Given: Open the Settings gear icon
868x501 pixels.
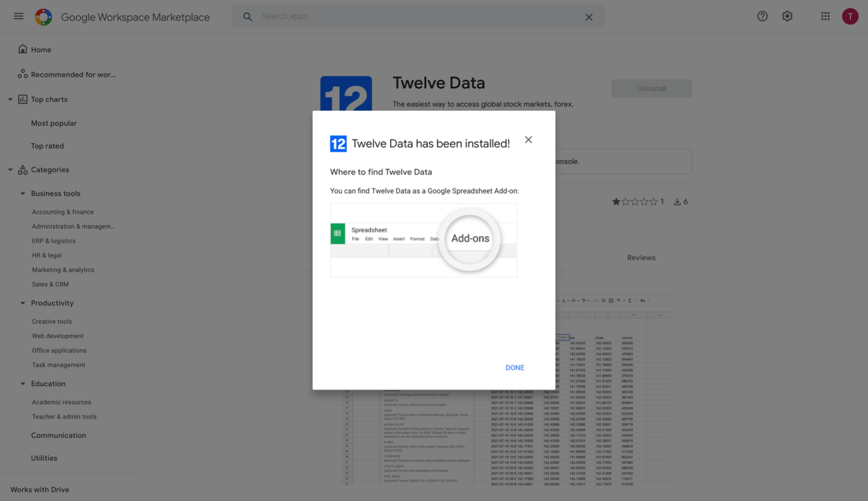Looking at the screenshot, I should 787,17.
